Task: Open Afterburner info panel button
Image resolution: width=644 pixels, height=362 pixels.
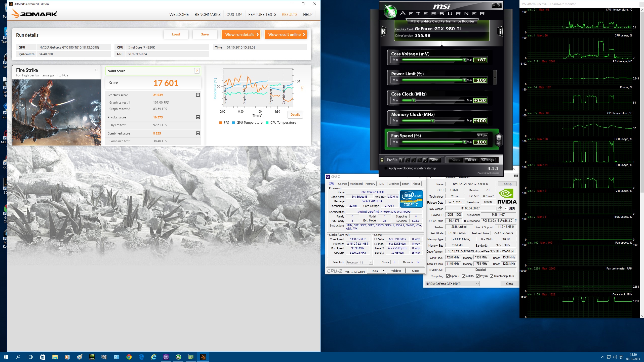Action: pyautogui.click(x=500, y=31)
